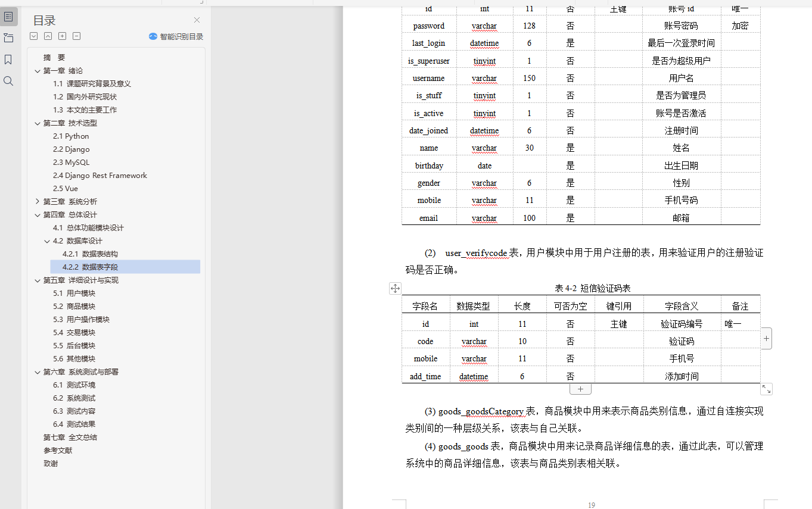The width and height of the screenshot is (812, 509).
Task: Go to 6.2 系统测试 heading
Action: [x=74, y=398]
